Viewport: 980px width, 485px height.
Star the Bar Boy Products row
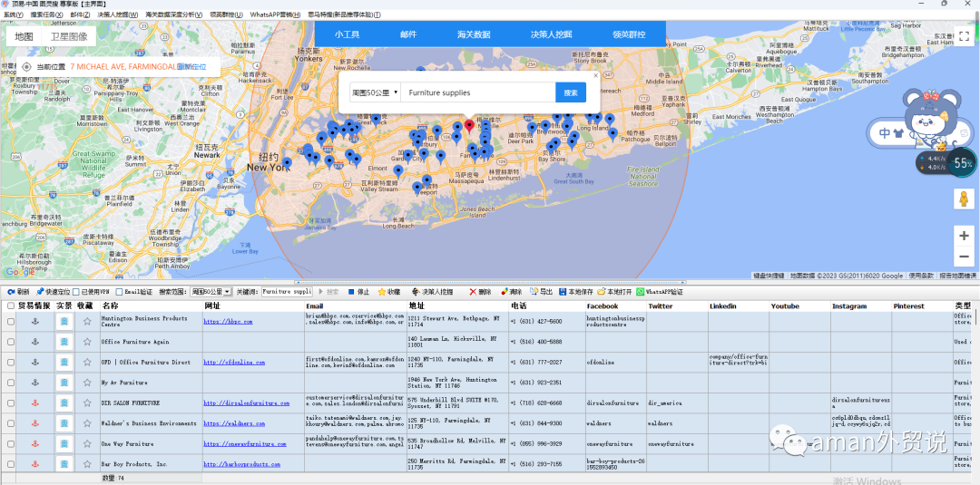tap(87, 464)
